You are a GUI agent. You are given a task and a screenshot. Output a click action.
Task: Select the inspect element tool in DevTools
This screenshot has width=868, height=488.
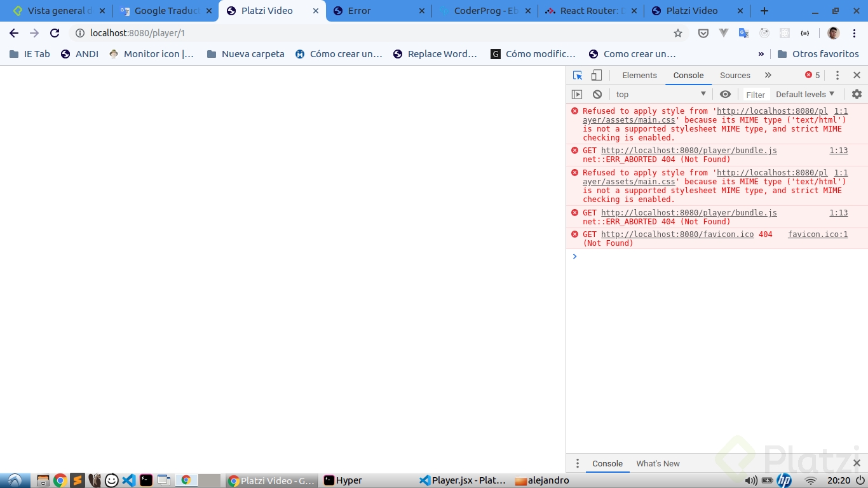click(x=577, y=75)
